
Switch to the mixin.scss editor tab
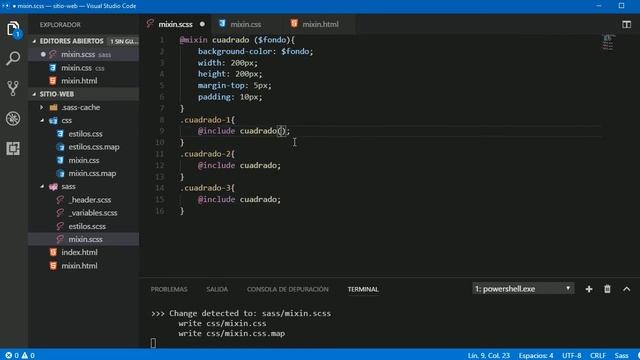[176, 24]
